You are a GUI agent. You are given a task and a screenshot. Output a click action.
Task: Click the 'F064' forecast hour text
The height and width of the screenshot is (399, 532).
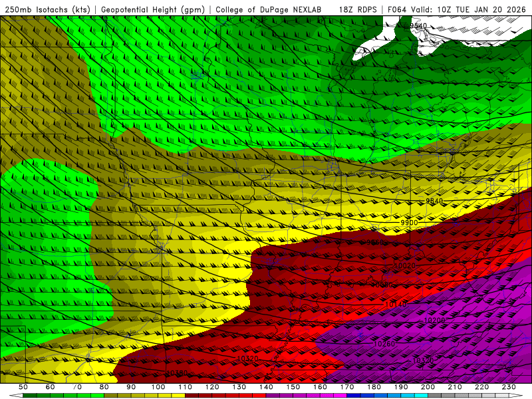coord(397,9)
